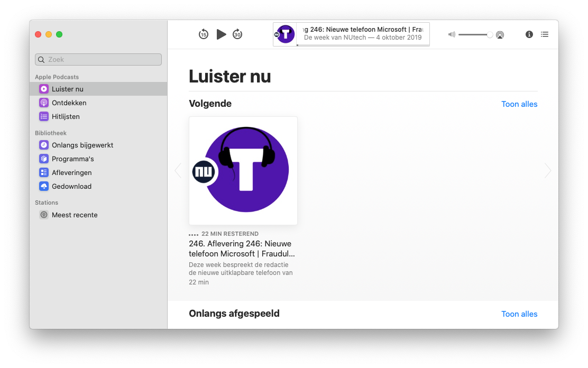Click Toon alles next to Volgende
588x368 pixels.
point(519,104)
